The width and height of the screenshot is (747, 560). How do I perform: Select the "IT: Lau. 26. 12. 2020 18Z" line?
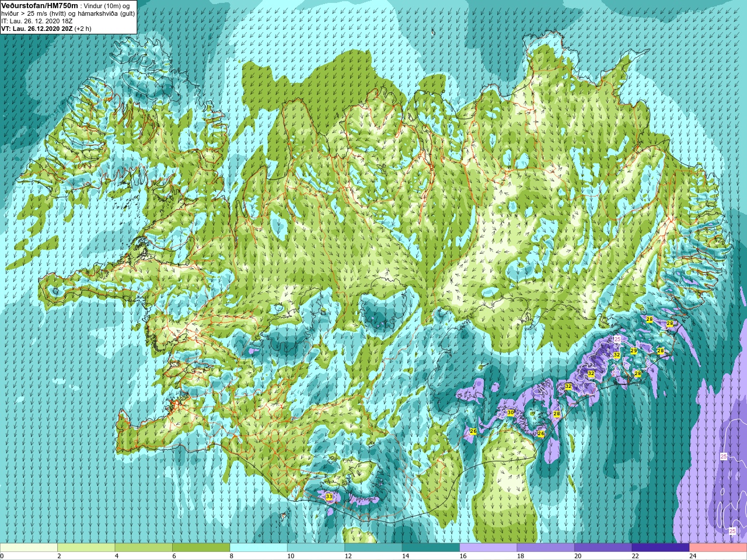[x=37, y=21]
